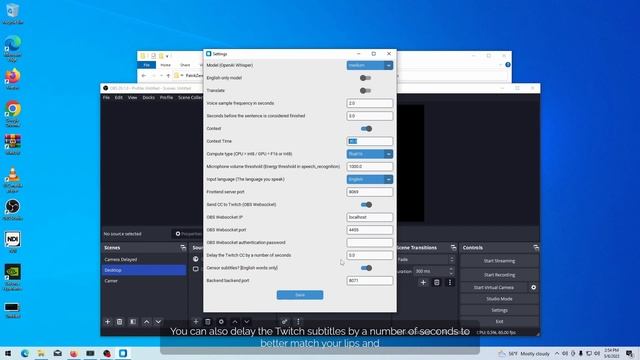The height and width of the screenshot is (360, 640).
Task: Click Voice sample frequency field
Action: tap(370, 103)
